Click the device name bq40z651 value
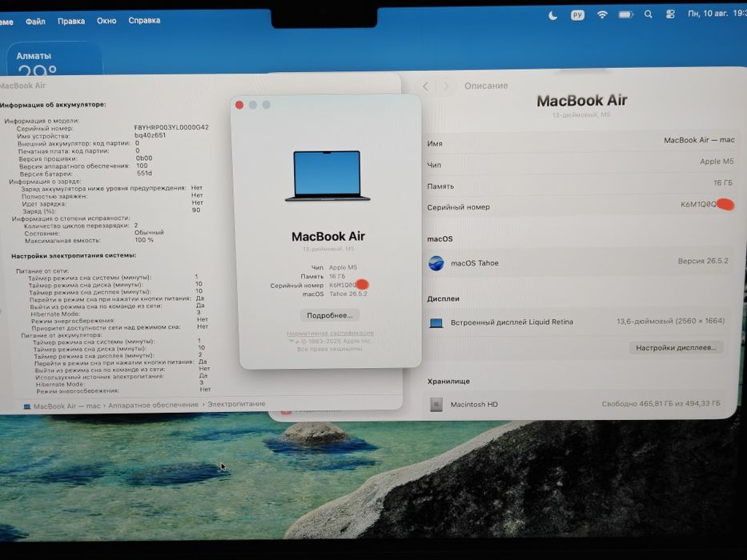Image resolution: width=747 pixels, height=560 pixels. (150, 135)
